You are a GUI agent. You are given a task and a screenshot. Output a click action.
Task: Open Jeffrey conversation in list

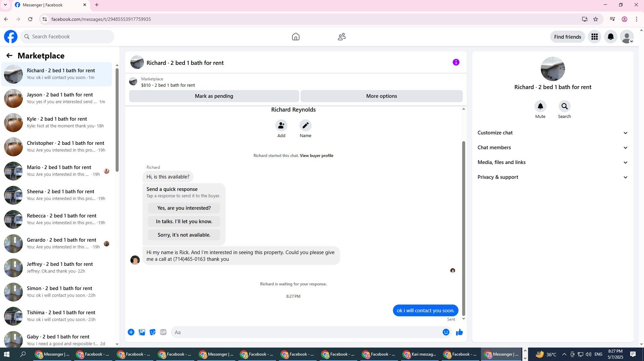(x=57, y=268)
